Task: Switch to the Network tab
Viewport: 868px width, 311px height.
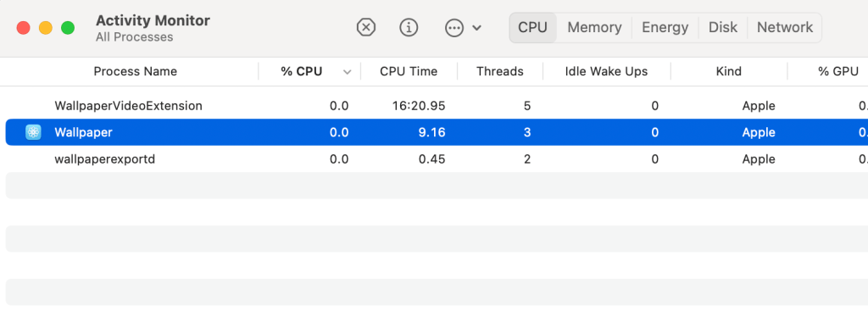Action: 785,28
